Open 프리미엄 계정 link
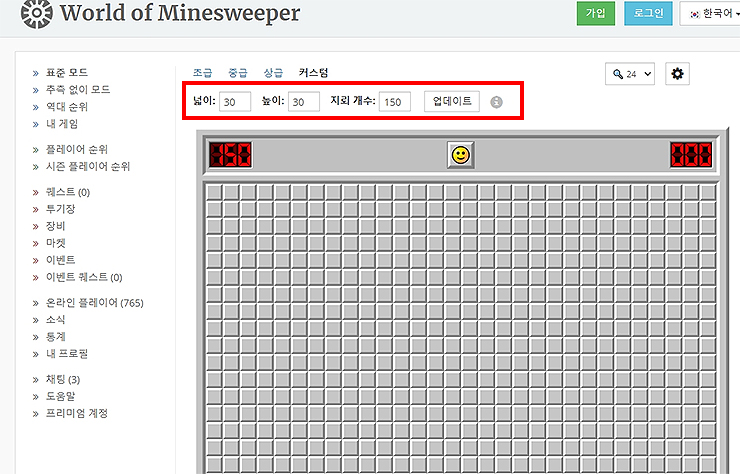Viewport: 740px width, 474px height. click(x=76, y=414)
